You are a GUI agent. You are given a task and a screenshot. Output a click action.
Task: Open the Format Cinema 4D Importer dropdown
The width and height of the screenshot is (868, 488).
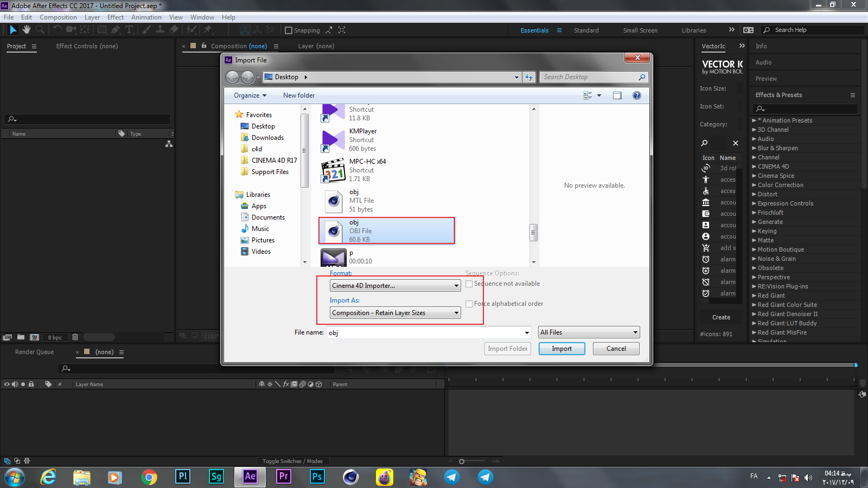395,286
